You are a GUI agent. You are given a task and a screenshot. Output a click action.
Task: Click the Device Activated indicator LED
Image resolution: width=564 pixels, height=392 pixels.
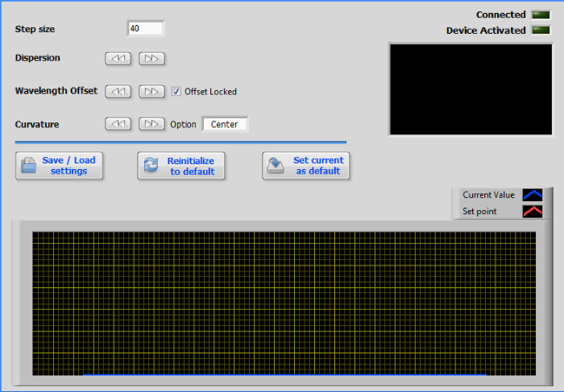[541, 30]
